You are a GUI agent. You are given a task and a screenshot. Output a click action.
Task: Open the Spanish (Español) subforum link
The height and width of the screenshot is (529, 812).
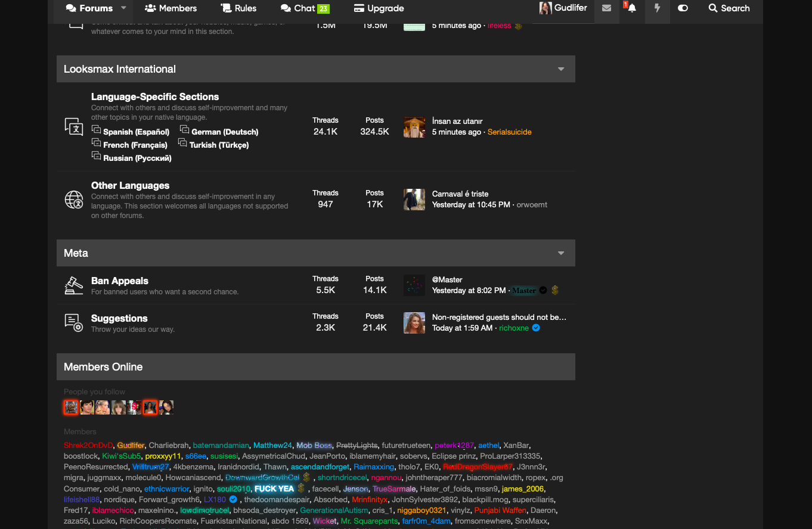[x=136, y=132]
